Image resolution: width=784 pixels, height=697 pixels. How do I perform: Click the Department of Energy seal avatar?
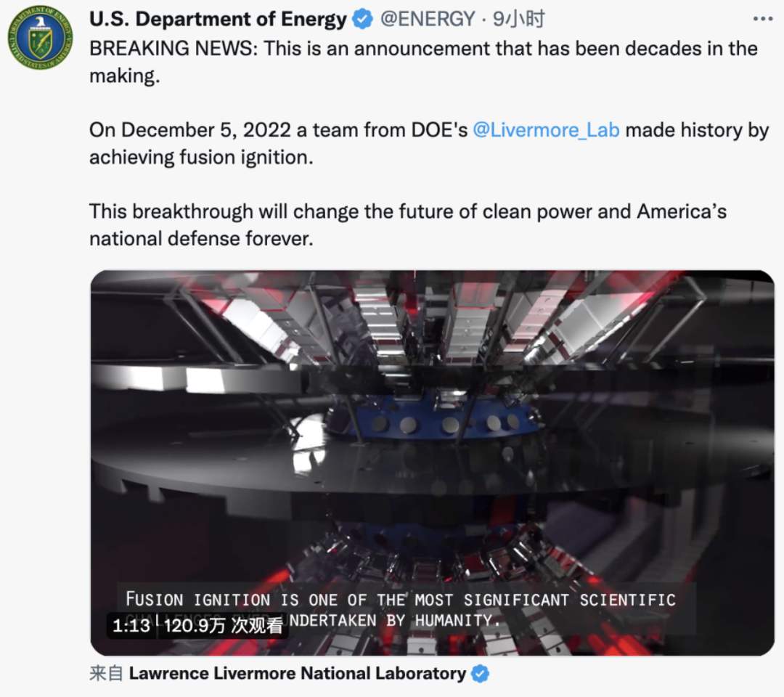40,38
